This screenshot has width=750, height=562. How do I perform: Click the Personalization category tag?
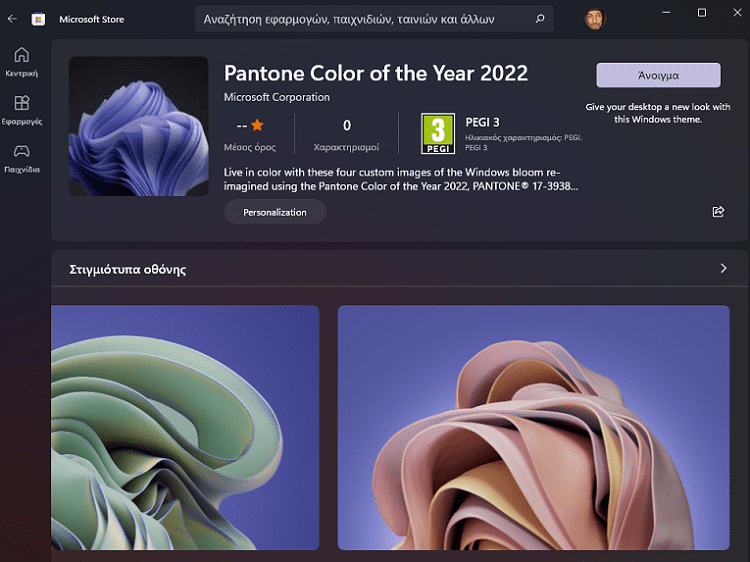point(275,212)
